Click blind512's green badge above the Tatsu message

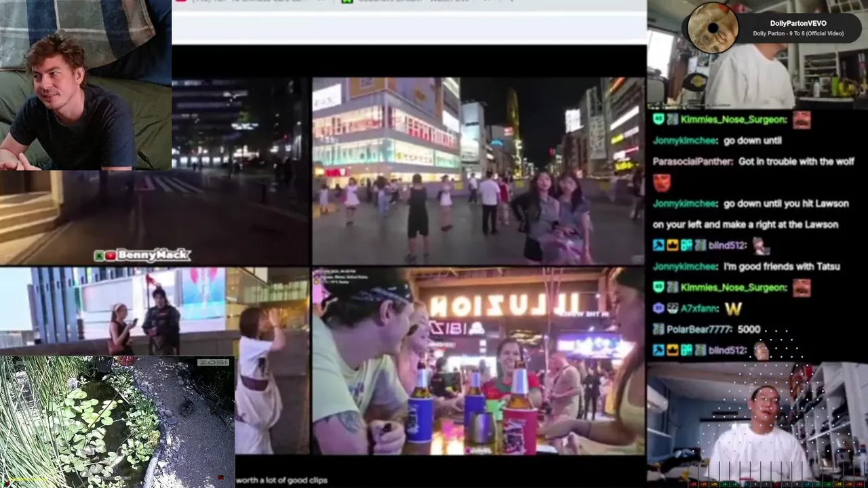point(686,245)
